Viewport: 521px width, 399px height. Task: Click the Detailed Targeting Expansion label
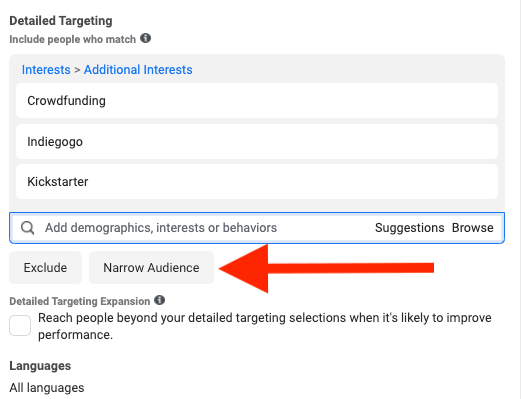tap(80, 301)
